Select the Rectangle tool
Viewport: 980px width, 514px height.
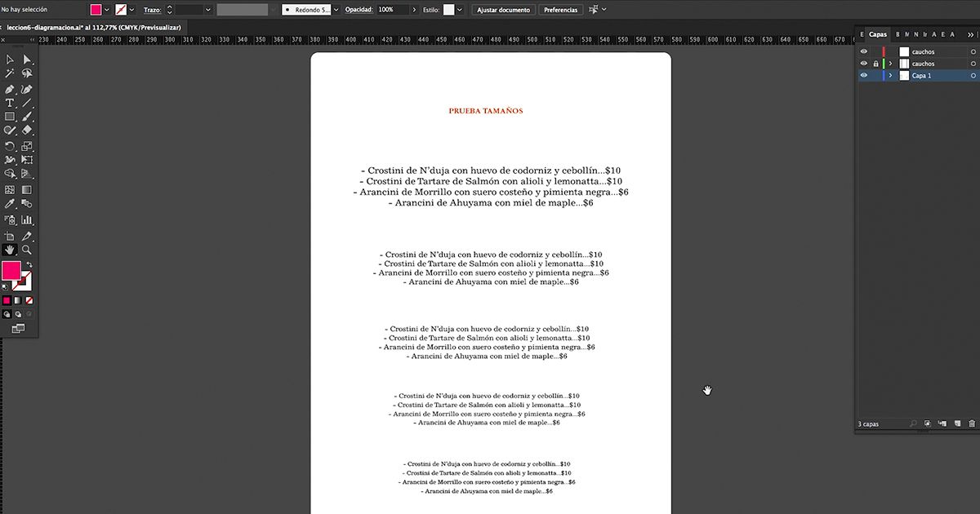(10, 117)
